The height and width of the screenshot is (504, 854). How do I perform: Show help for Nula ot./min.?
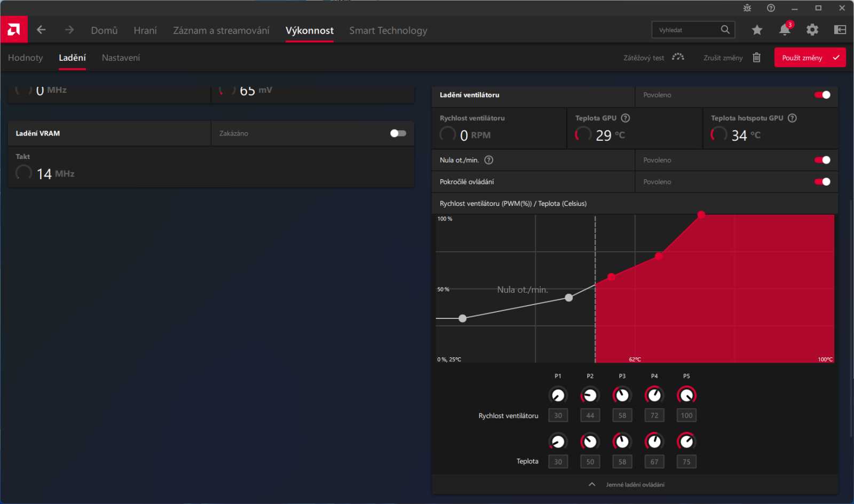point(488,160)
